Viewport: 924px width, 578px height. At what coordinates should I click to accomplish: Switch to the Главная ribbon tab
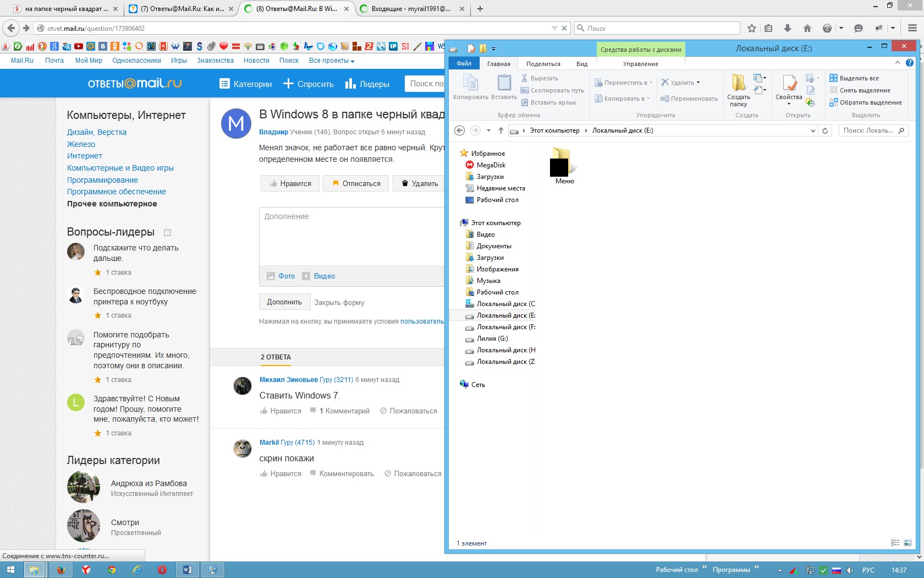point(499,64)
